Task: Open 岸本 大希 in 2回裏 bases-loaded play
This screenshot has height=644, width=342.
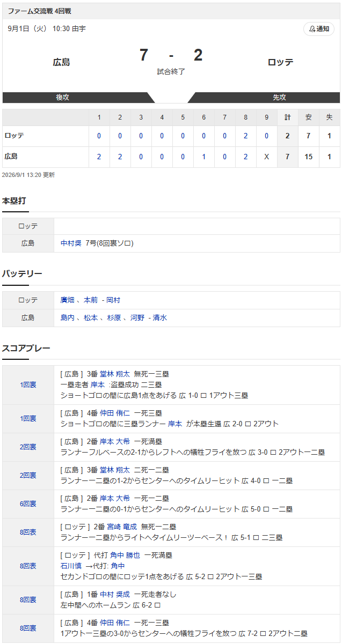Action: click(114, 442)
